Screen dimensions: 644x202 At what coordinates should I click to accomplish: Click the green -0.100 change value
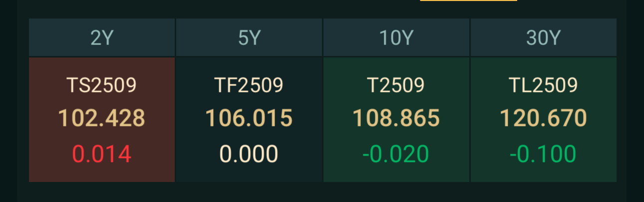coord(543,154)
